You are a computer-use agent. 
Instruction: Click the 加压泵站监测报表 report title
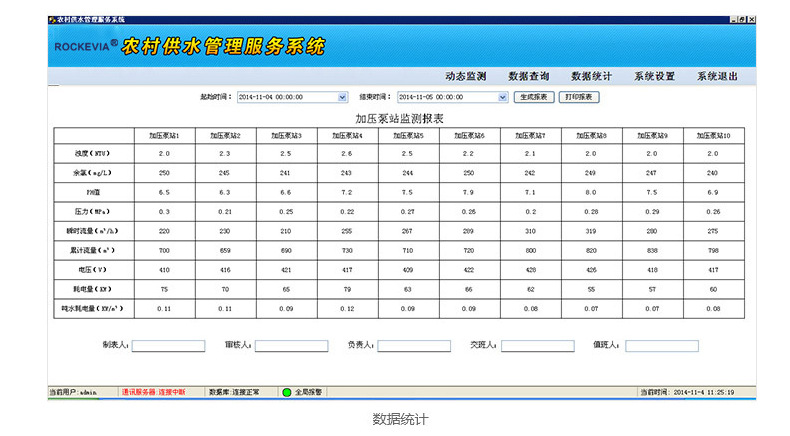(x=399, y=119)
